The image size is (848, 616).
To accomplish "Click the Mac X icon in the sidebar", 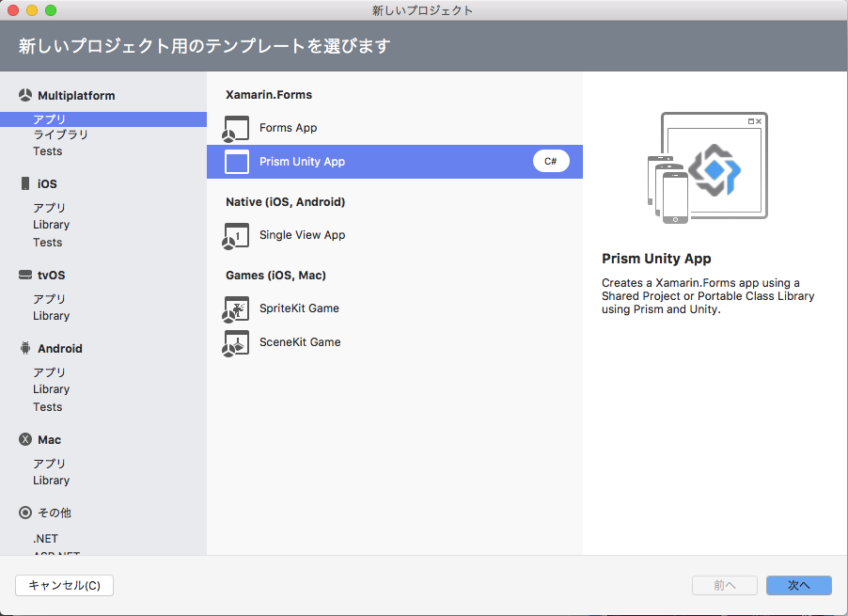I will (x=25, y=439).
